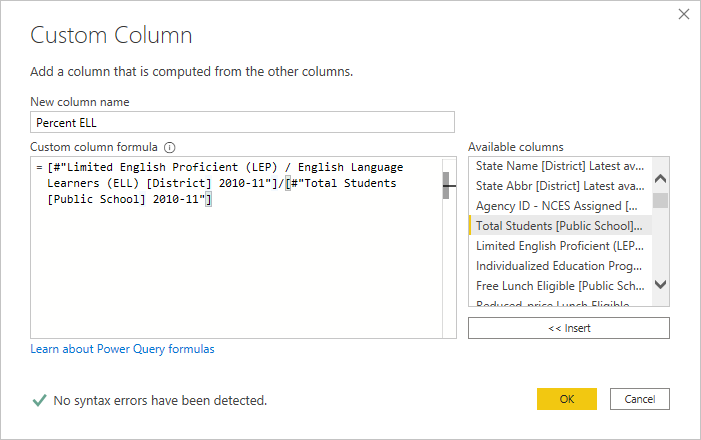Select Agency ID - NCES Assigned column
The image size is (701, 440).
559,206
